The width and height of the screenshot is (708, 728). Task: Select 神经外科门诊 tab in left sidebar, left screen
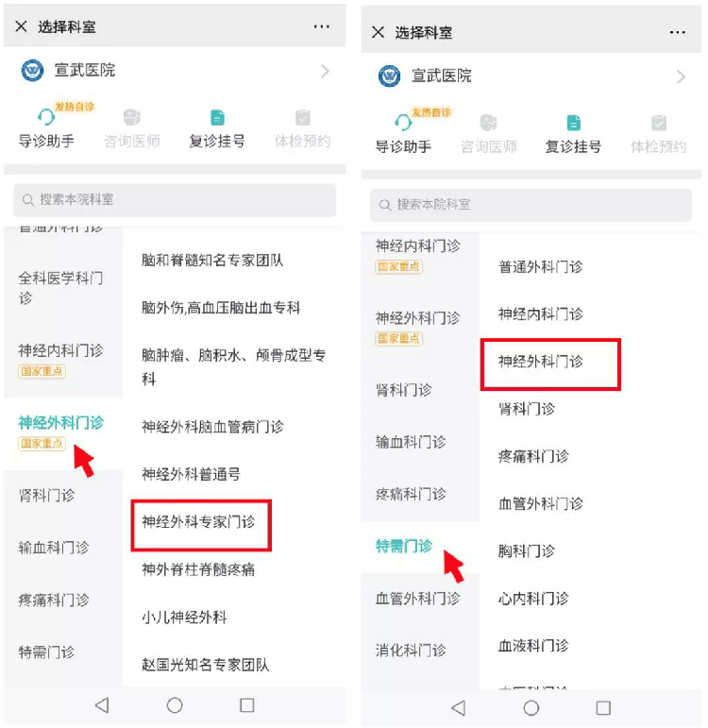point(60,423)
